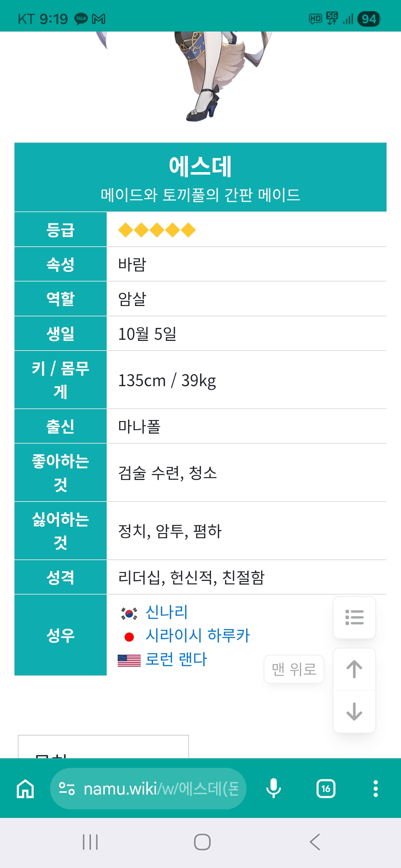The image size is (401, 868).
Task: Open the Android recent apps button
Action: pos(90,842)
